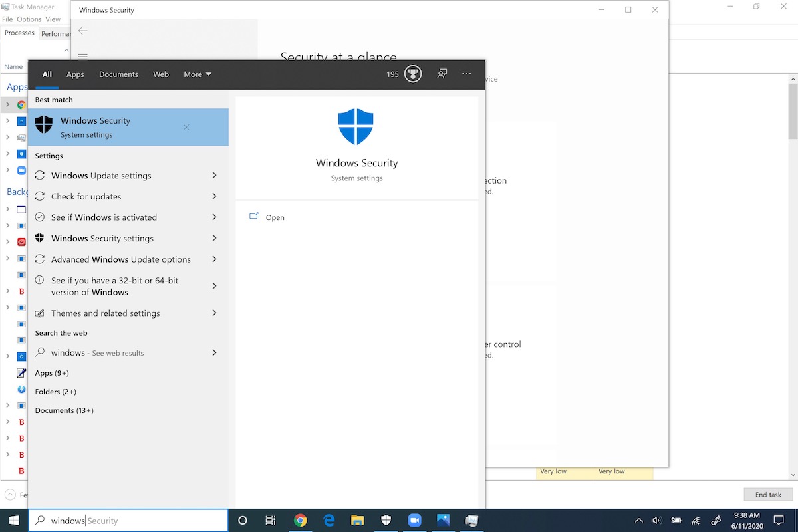Open the Options menu in Task Manager
The height and width of the screenshot is (532, 798).
point(29,19)
